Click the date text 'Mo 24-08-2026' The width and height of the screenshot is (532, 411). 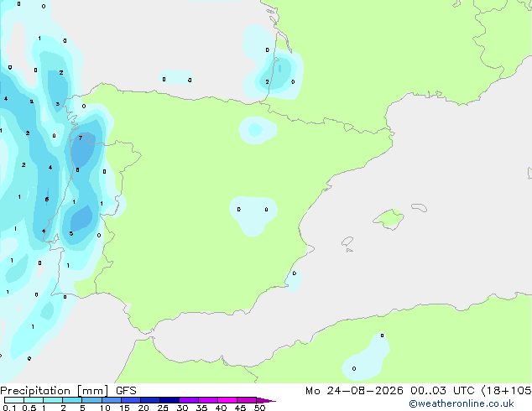[354, 391]
